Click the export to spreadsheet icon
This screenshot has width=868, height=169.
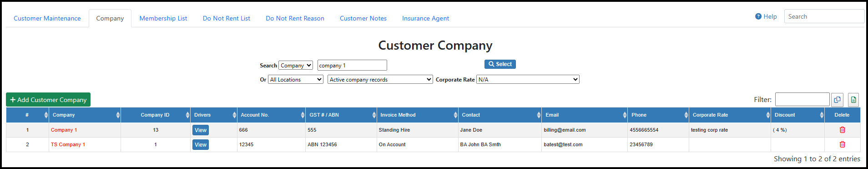click(x=853, y=100)
